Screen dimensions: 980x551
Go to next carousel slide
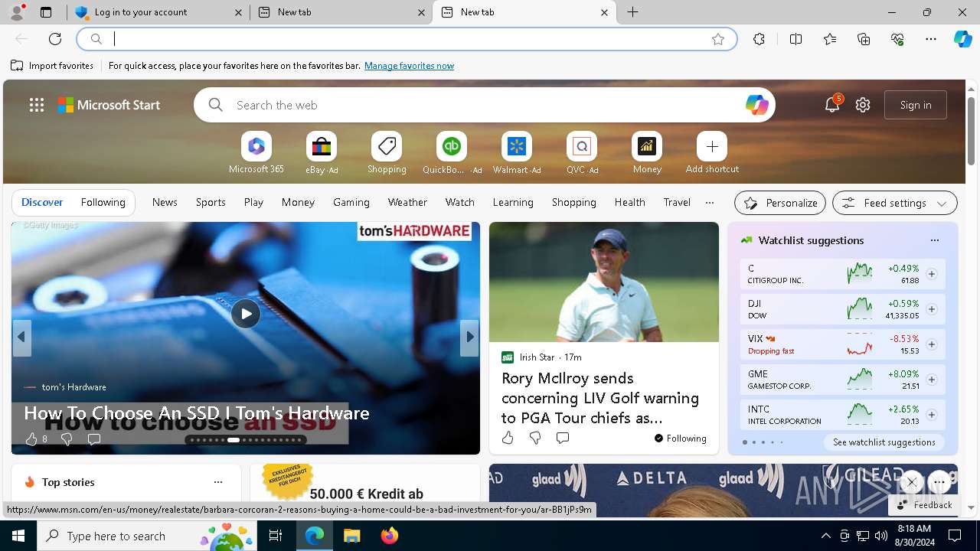[469, 337]
